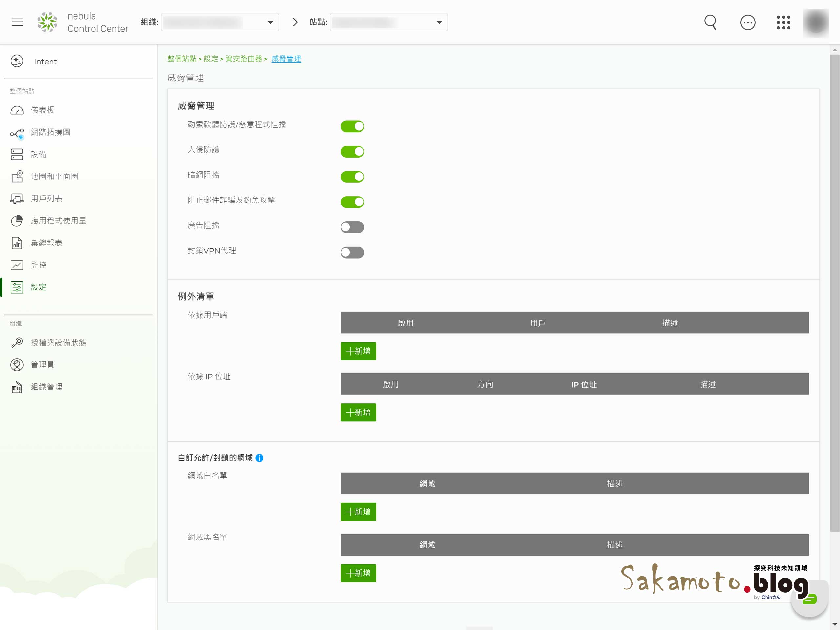This screenshot has width=840, height=630.
Task: Enable the 廣告阻擋 switch
Action: click(x=352, y=227)
